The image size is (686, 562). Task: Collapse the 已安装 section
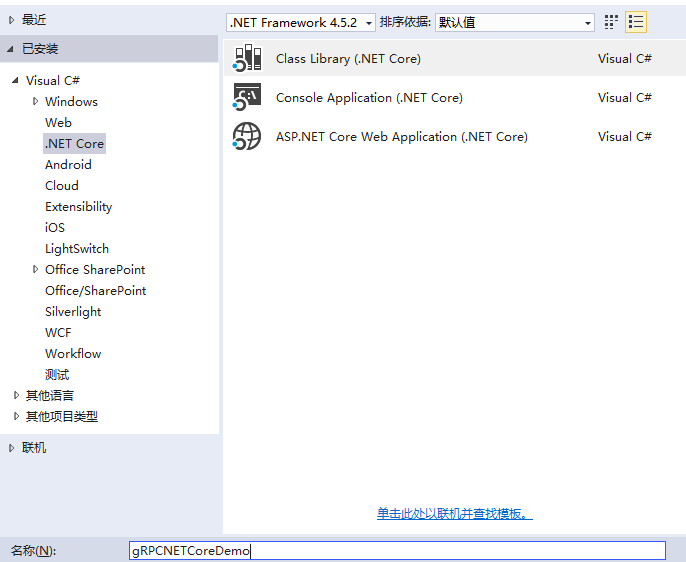point(11,49)
